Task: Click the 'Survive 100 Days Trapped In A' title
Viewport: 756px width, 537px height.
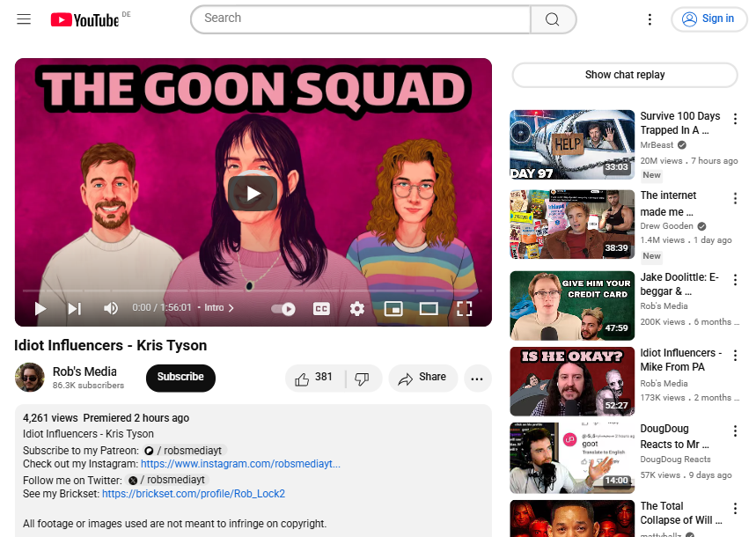Action: (680, 123)
